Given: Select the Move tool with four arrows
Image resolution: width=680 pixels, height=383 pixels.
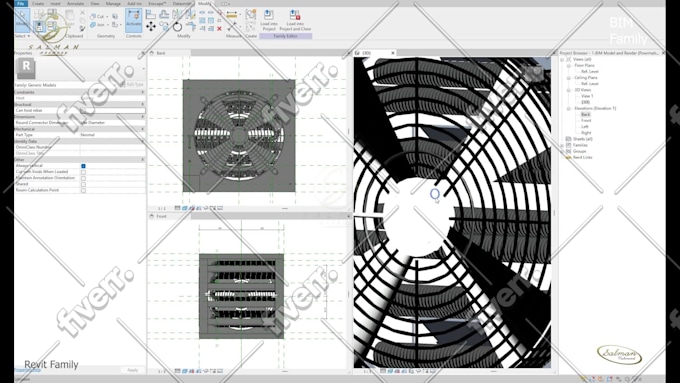Looking at the screenshot, I should coord(150,26).
